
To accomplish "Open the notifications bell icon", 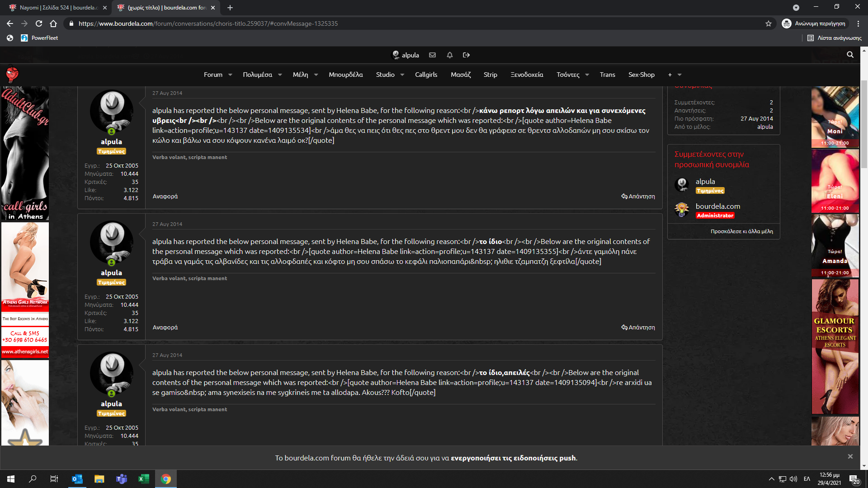I will pos(449,55).
